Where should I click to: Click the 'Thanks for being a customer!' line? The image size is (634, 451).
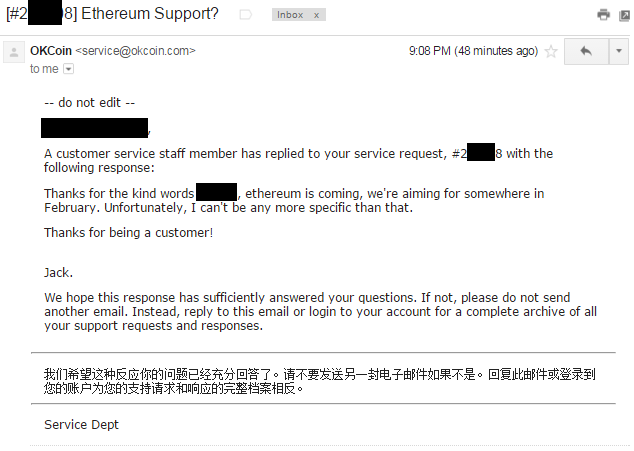(x=129, y=233)
